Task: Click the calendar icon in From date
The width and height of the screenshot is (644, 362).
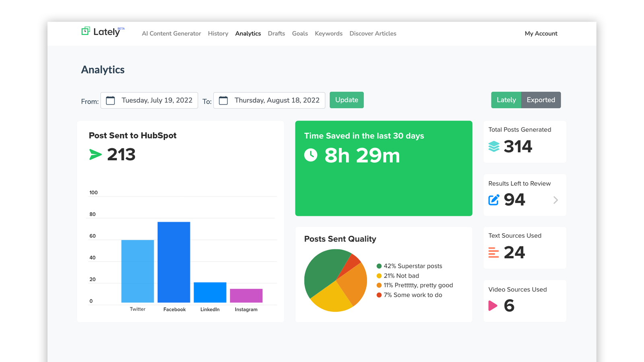Action: point(110,101)
